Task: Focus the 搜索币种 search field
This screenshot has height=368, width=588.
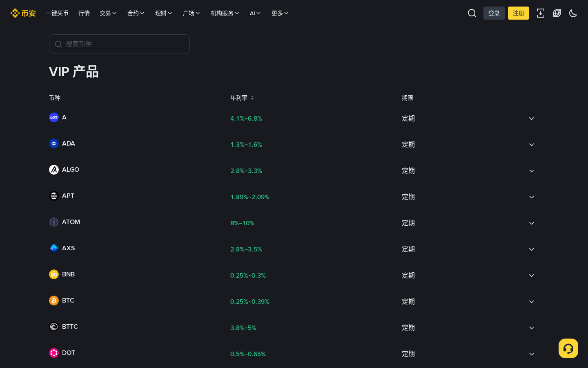Action: pos(119,44)
